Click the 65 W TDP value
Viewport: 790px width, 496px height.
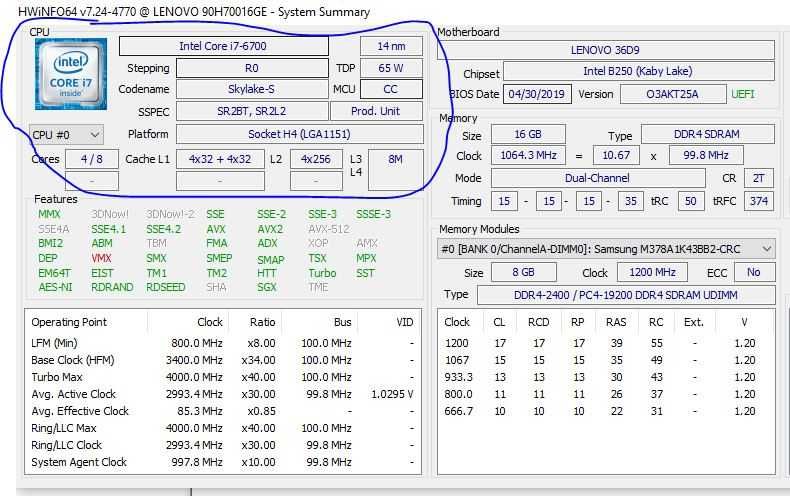tap(391, 68)
